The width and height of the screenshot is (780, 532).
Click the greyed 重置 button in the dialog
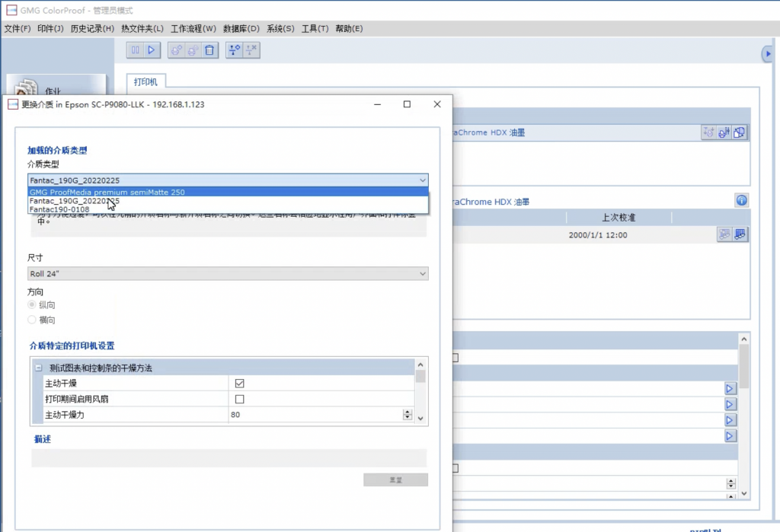pyautogui.click(x=395, y=479)
